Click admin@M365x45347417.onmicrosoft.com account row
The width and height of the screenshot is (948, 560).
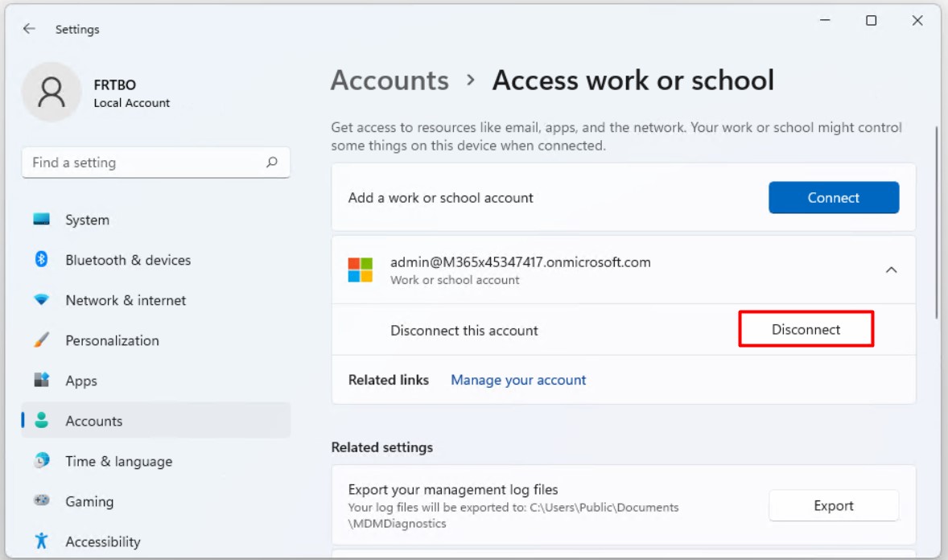point(624,270)
